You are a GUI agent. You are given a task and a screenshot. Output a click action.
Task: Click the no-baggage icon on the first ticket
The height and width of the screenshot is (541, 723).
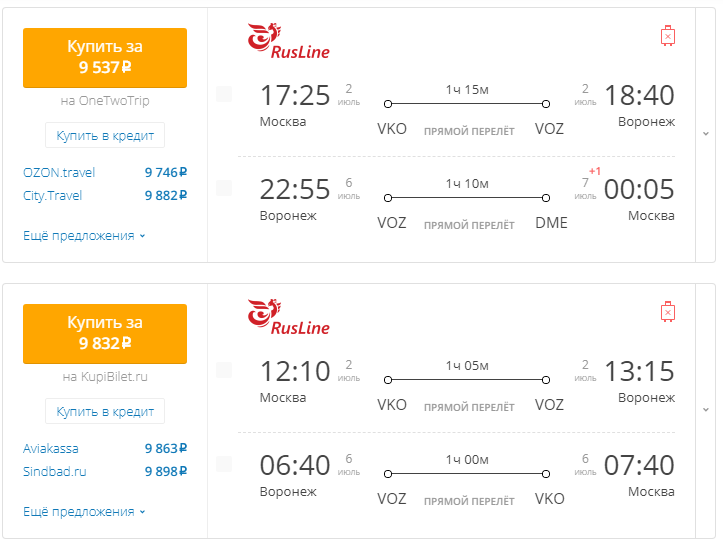pyautogui.click(x=668, y=36)
